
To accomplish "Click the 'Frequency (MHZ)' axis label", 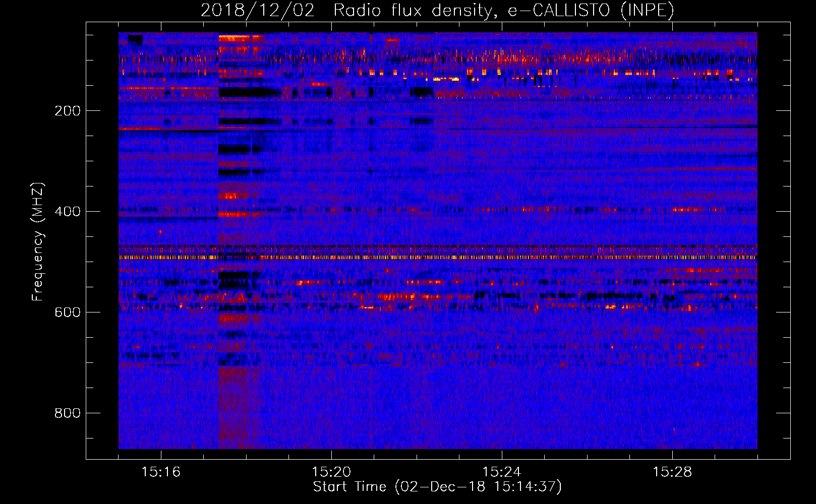I will click(38, 241).
